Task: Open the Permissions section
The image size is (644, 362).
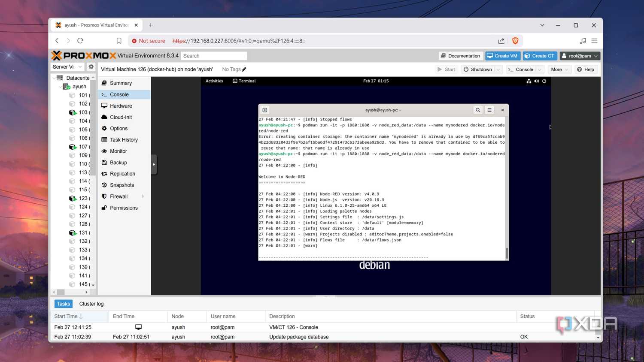Action: 124,208
